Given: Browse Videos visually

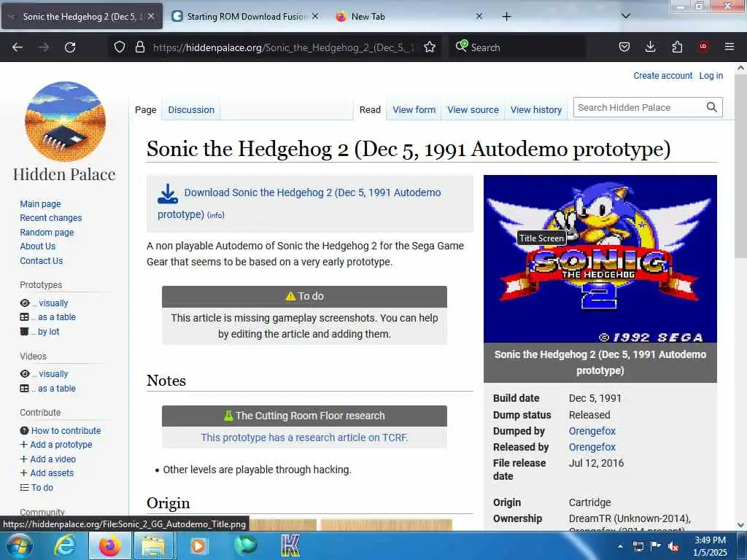Looking at the screenshot, I should click(50, 374).
